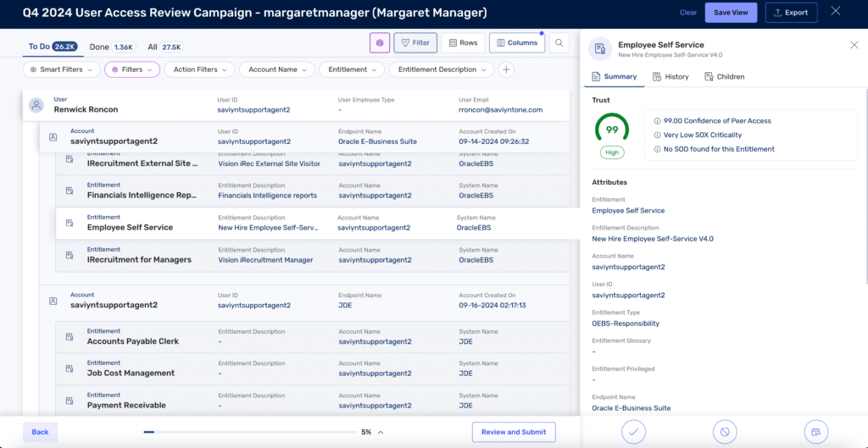Switch to the Done tab
The height and width of the screenshot is (448, 868).
tap(111, 47)
